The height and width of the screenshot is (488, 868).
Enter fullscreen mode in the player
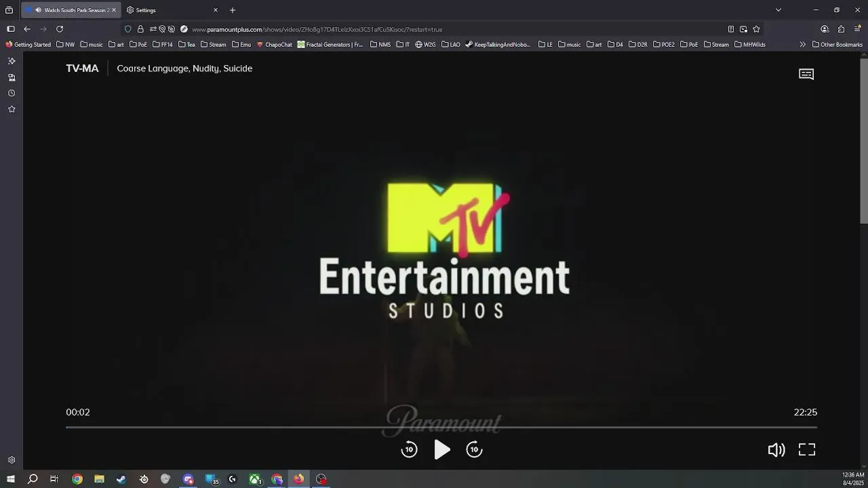point(807,449)
